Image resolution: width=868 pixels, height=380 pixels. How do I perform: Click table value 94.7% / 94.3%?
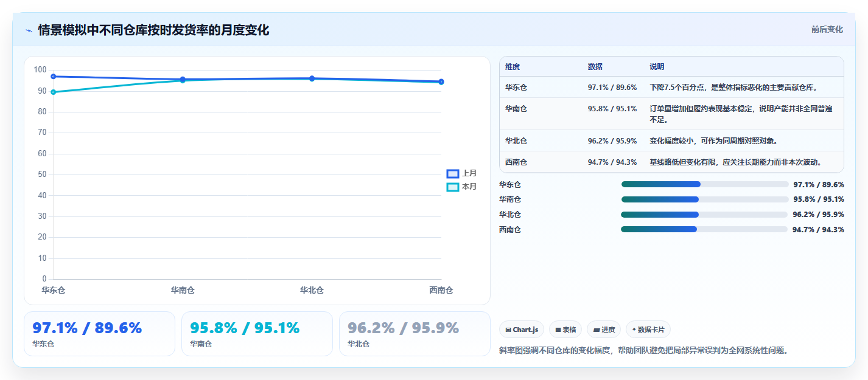click(612, 162)
